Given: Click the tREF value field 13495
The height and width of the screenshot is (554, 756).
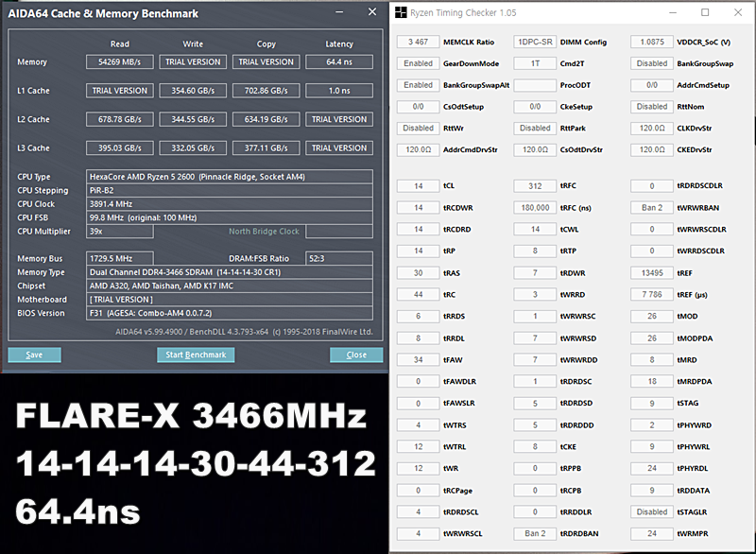Looking at the screenshot, I should 652,273.
